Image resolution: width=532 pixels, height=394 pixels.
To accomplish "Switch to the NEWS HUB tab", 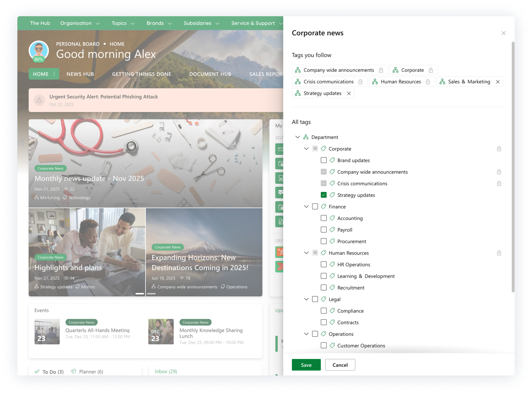I will coord(80,74).
